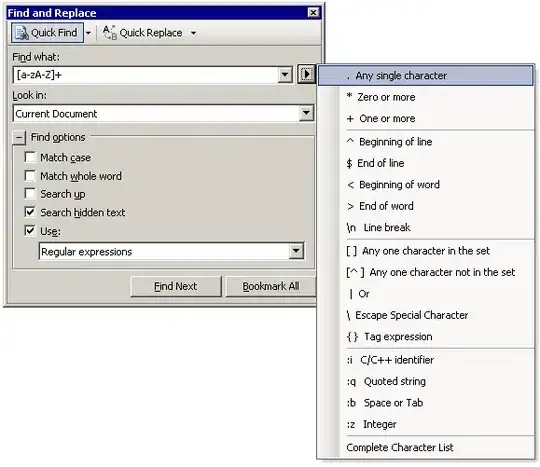Click into the Find what text field

click(146, 75)
